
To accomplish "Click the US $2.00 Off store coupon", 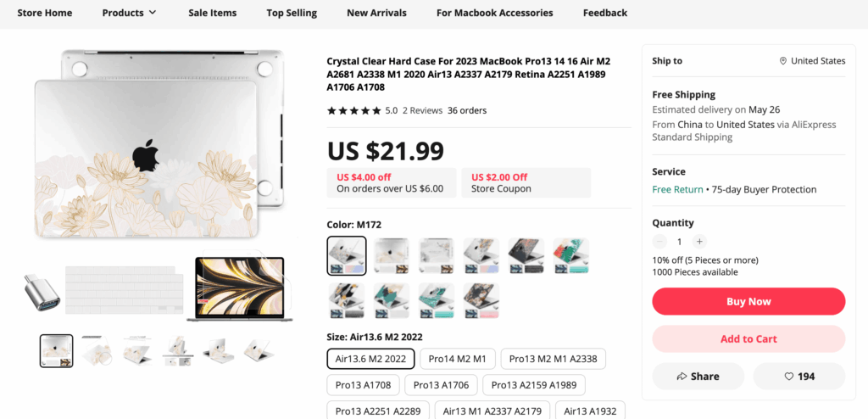I will [526, 182].
